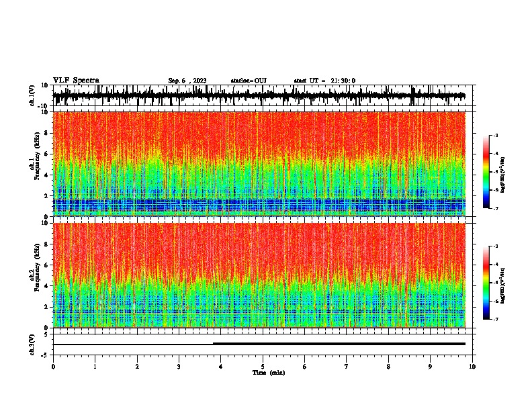Screen dimensions: 532x411
Task: Click time axis tick label "1"
Action: (x=95, y=367)
